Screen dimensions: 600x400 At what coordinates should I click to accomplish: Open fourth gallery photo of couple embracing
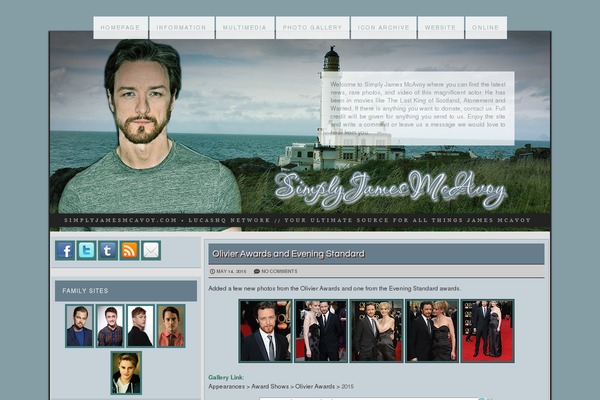(432, 331)
